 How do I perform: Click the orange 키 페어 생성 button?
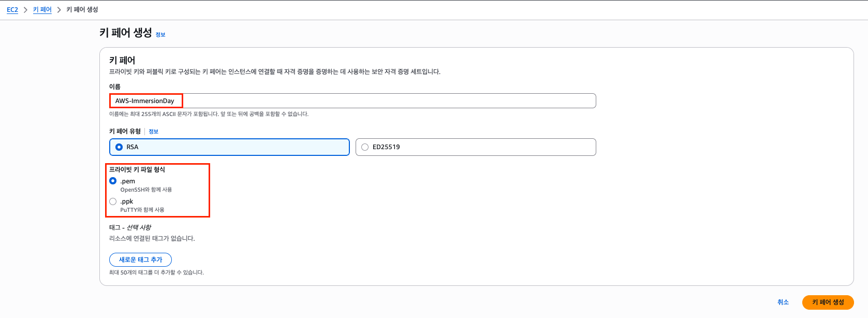click(828, 302)
